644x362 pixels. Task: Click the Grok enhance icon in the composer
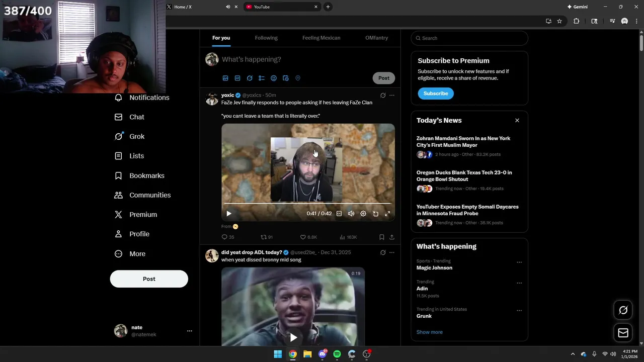pos(250,78)
